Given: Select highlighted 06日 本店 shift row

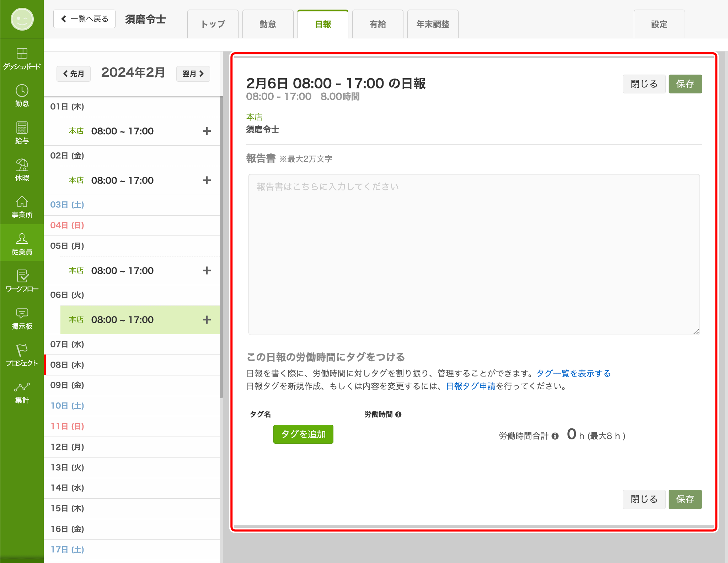Looking at the screenshot, I should tap(140, 320).
